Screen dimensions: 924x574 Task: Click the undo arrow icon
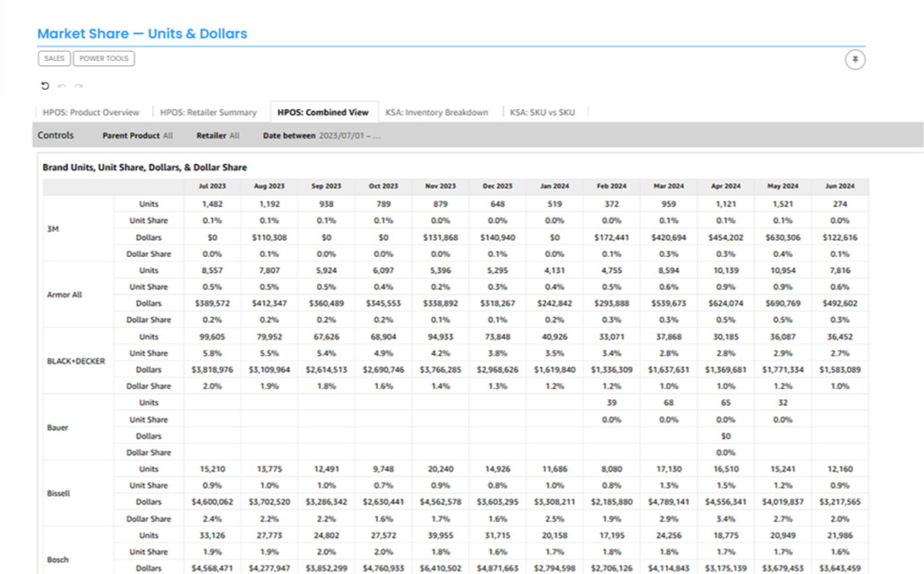coord(62,86)
